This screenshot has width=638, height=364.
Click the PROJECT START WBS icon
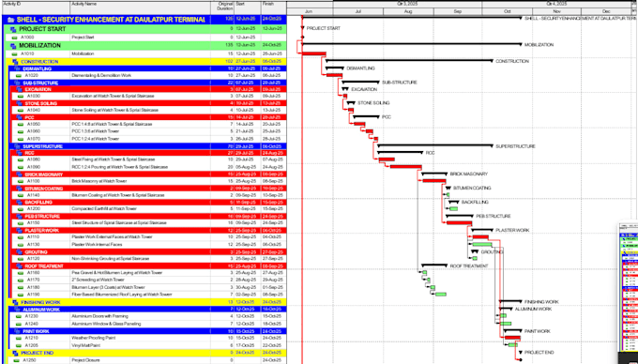coord(13,29)
